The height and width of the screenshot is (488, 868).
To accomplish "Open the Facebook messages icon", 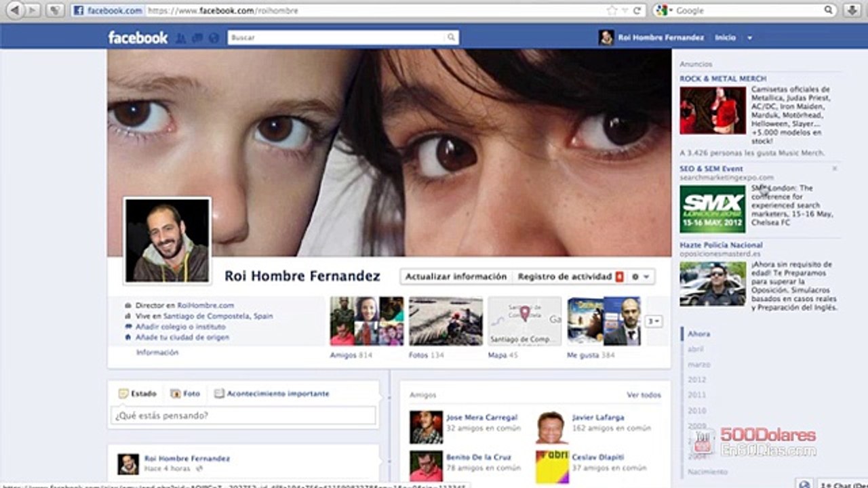I will point(197,38).
